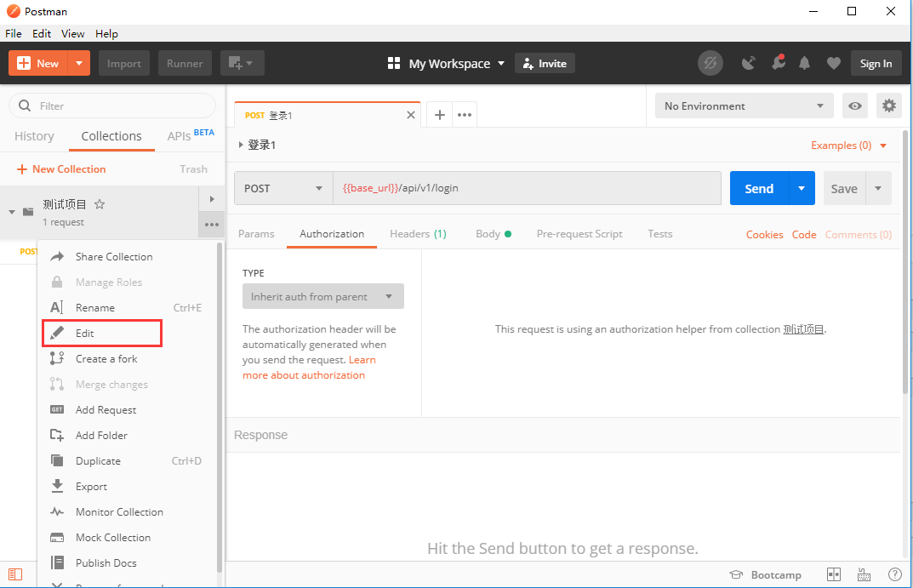Close the 登录1 request tab

coord(410,115)
